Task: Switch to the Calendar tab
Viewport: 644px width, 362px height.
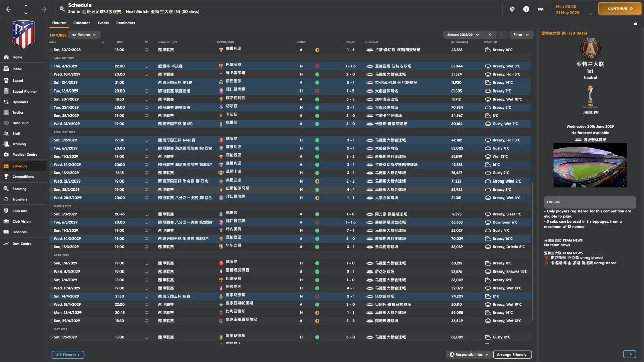Action: pos(82,23)
